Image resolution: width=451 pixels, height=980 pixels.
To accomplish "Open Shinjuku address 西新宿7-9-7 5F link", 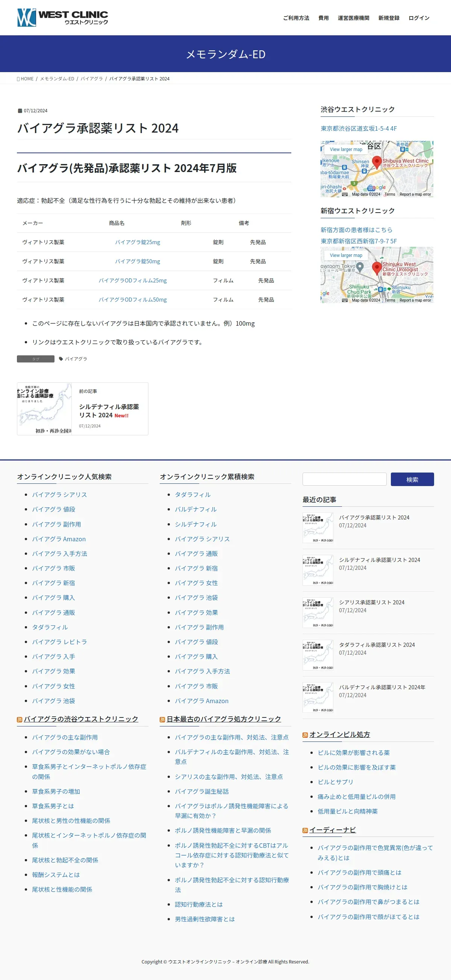I will [359, 241].
